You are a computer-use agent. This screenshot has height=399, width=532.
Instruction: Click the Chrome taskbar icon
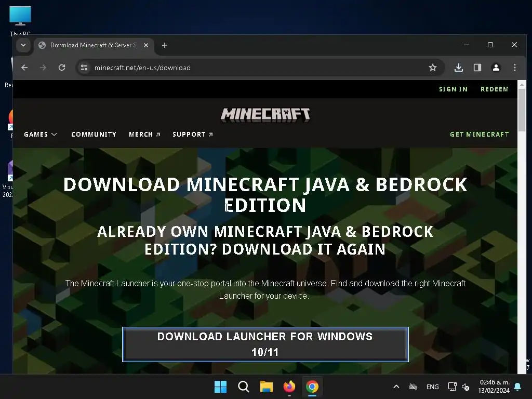(312, 387)
